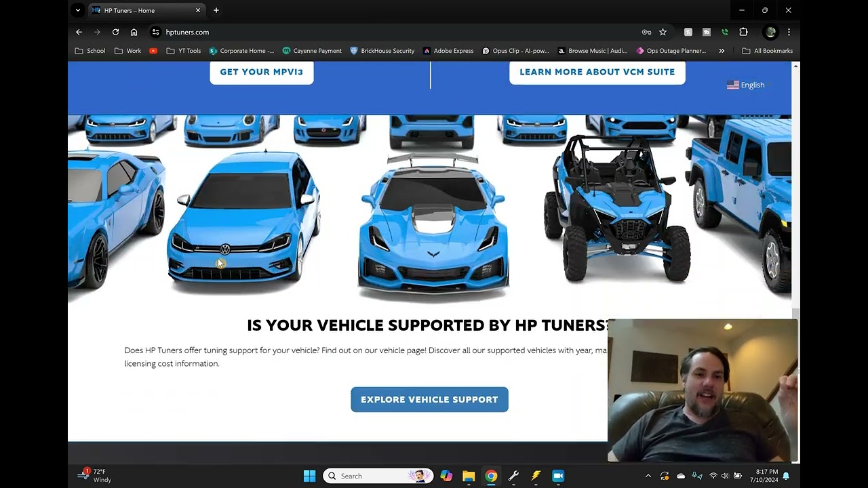Screen dimensions: 868x488
Task: Open the Ops Outage Planner bookmark
Action: pyautogui.click(x=671, y=51)
